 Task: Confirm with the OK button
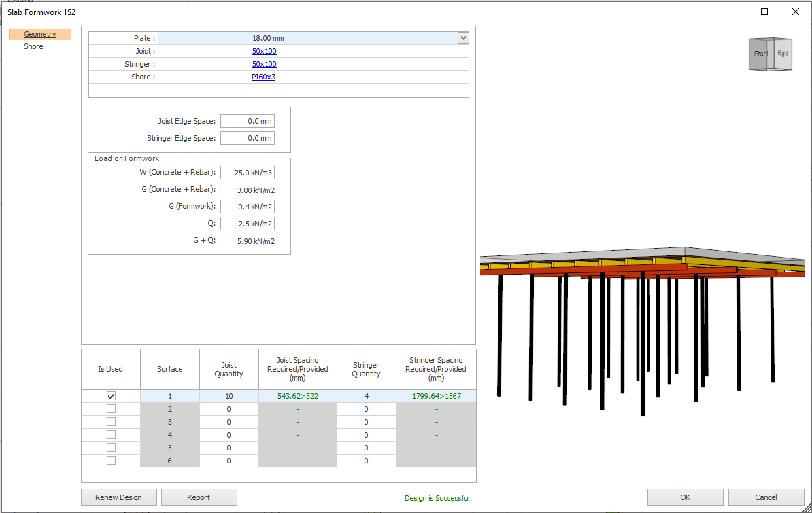(x=685, y=497)
